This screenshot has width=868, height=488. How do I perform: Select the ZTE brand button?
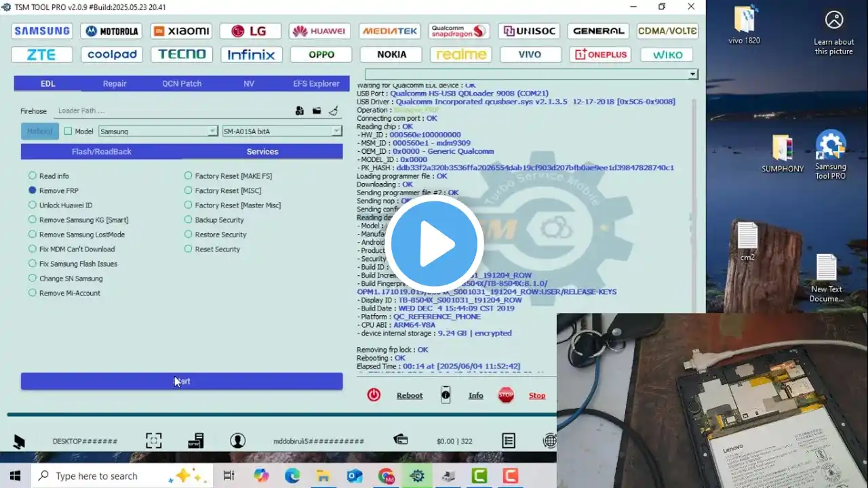click(x=42, y=54)
